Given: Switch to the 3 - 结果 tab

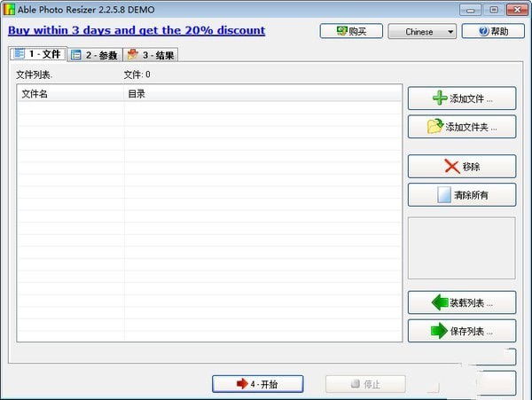Looking at the screenshot, I should click(151, 55).
